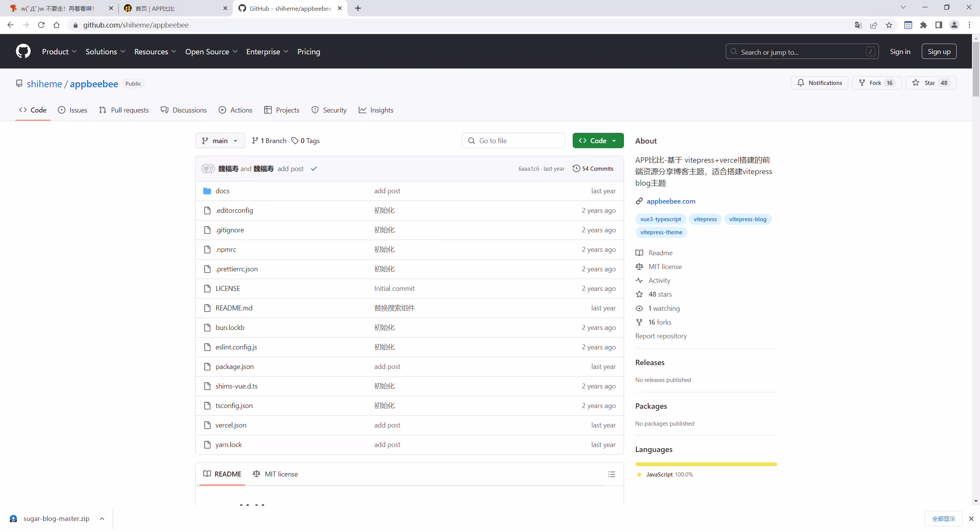Open the browser extensions puzzle icon
The height and width of the screenshot is (532, 980).
(x=923, y=25)
